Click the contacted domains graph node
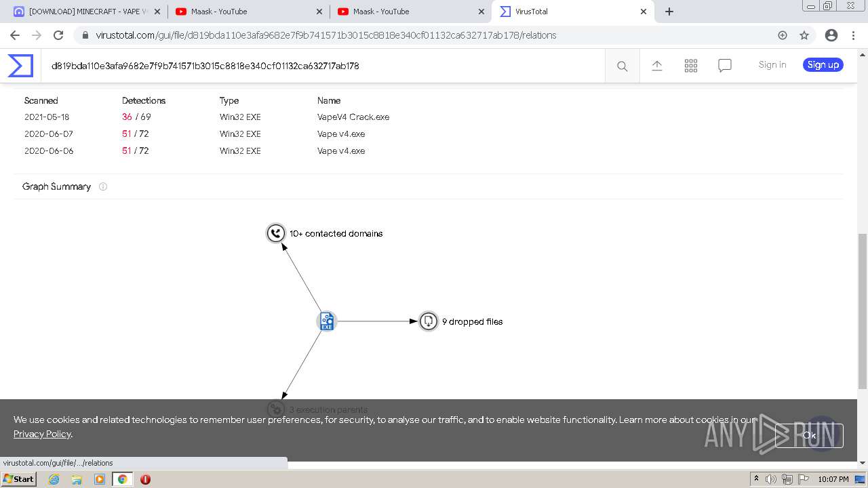Viewport: 868px width, 488px height. (276, 233)
